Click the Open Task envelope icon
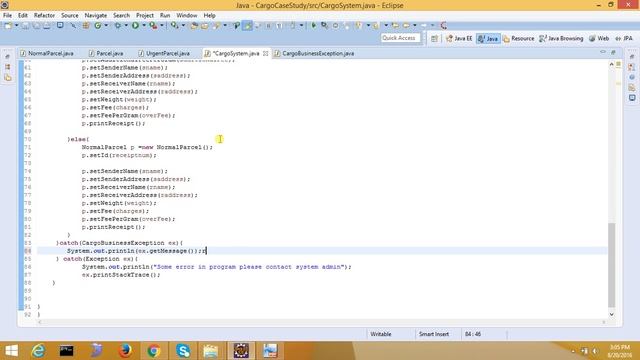640x360 pixels. tap(204, 25)
